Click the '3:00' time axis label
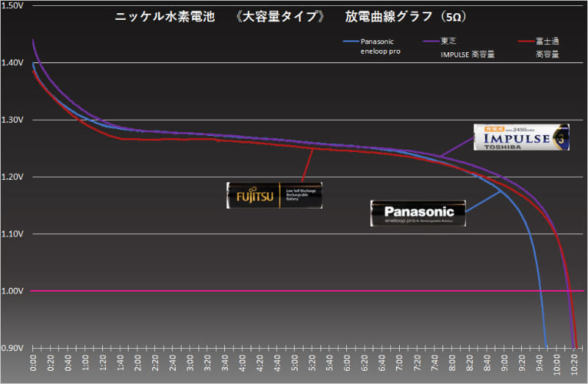The height and width of the screenshot is (384, 588). (190, 363)
